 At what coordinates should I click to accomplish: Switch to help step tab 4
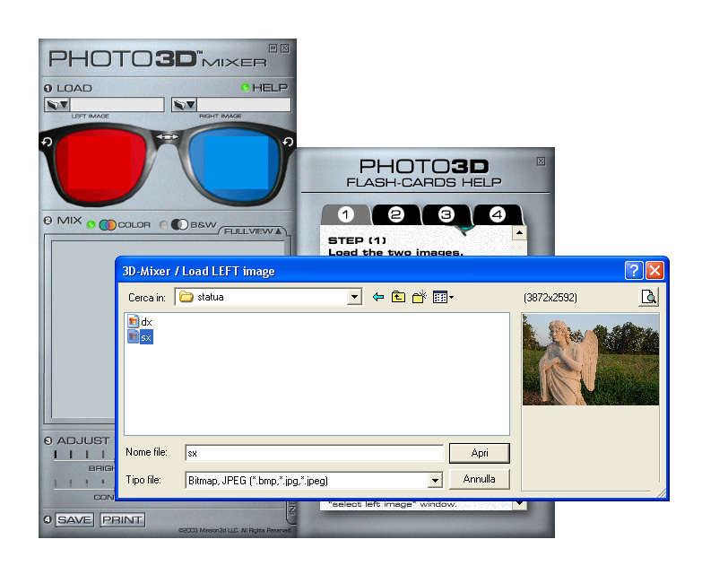coord(498,214)
